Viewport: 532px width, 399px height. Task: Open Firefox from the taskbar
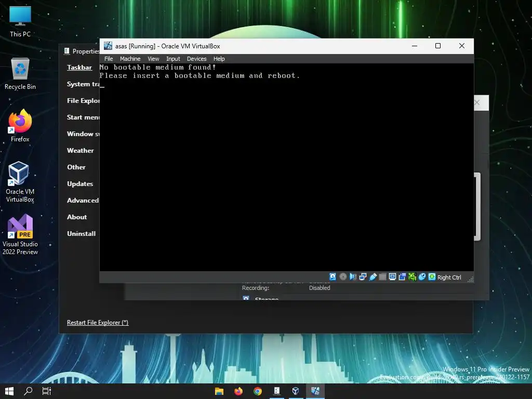(x=238, y=391)
